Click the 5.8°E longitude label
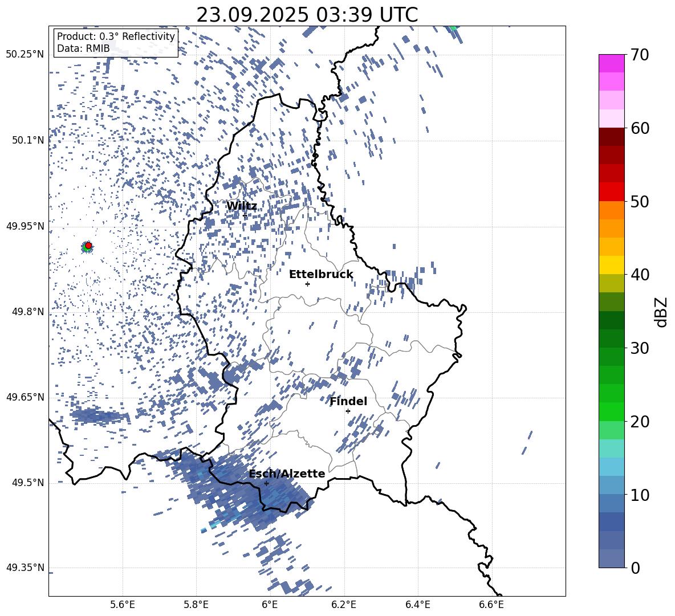Image resolution: width=675 pixels, height=616 pixels. tap(196, 605)
